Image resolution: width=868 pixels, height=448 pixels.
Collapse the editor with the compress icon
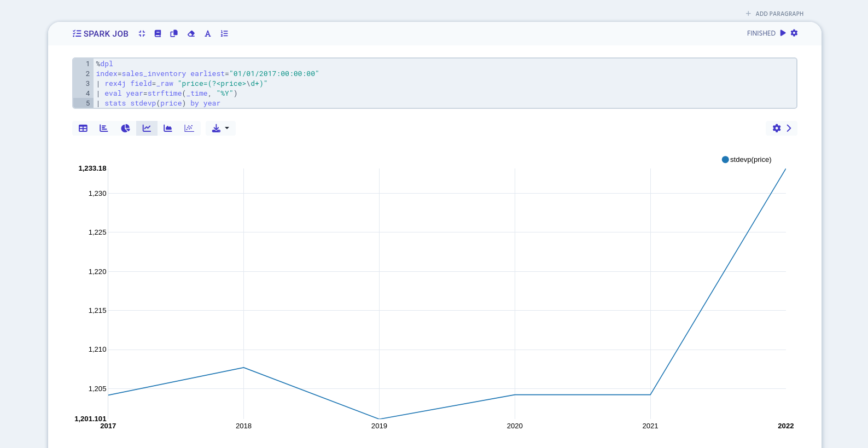pos(142,33)
